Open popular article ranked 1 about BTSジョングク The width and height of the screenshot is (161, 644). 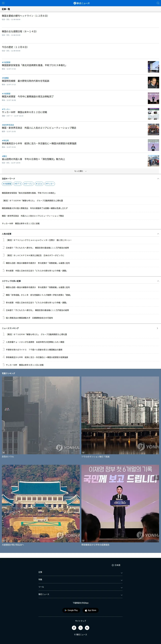39,240
